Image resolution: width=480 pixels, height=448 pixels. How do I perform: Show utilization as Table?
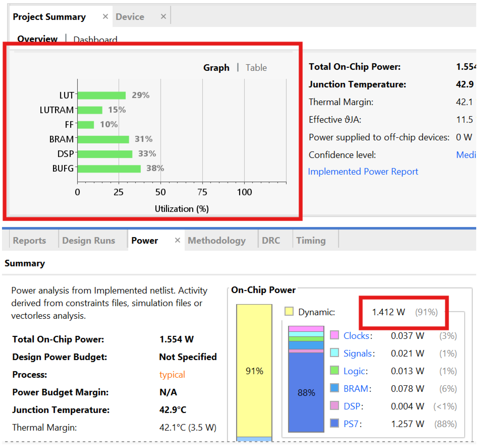256,68
